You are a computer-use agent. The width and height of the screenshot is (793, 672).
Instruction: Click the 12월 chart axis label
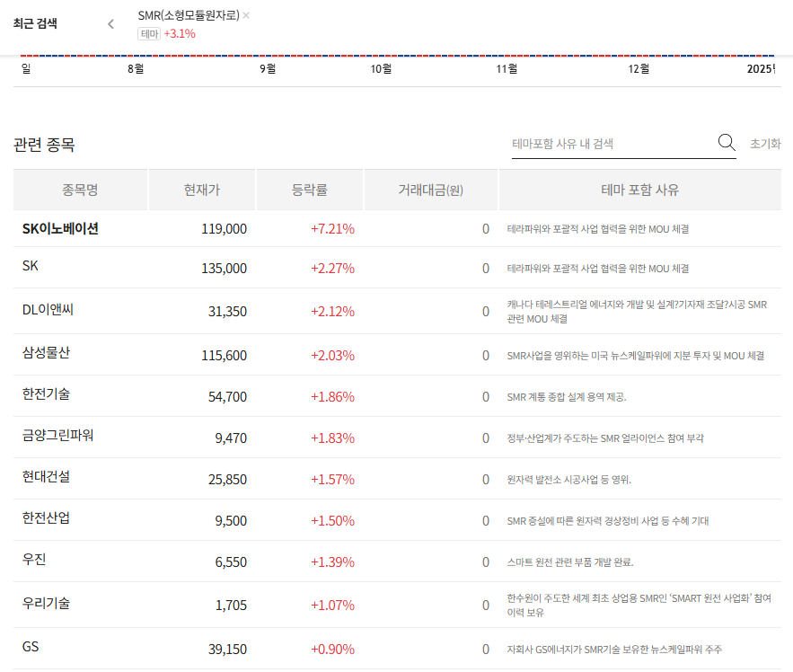point(639,69)
